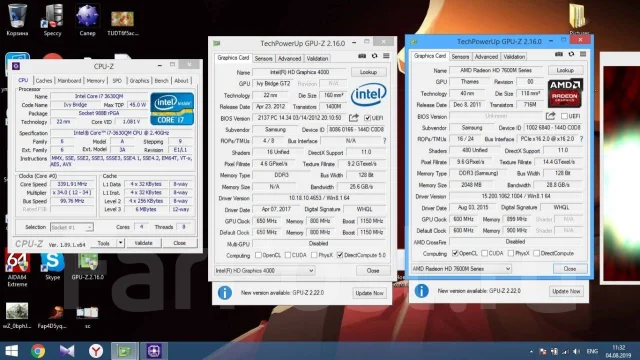Screen dimensions: 640x360
Task: Open Validation tab in Intel GPU-Z
Action: (x=317, y=59)
